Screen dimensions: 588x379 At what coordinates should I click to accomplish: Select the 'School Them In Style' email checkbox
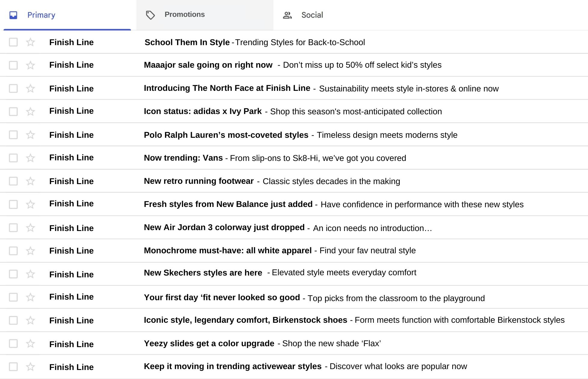(13, 42)
